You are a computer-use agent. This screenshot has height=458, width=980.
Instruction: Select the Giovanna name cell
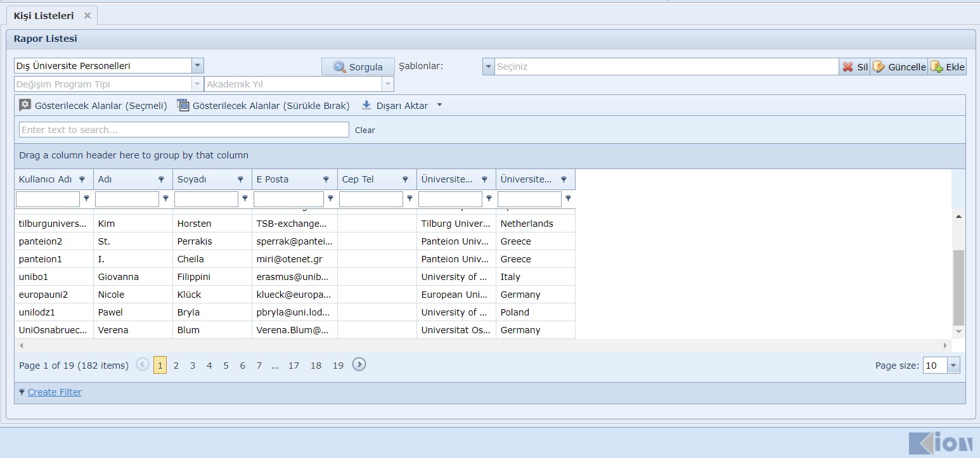[x=133, y=277]
